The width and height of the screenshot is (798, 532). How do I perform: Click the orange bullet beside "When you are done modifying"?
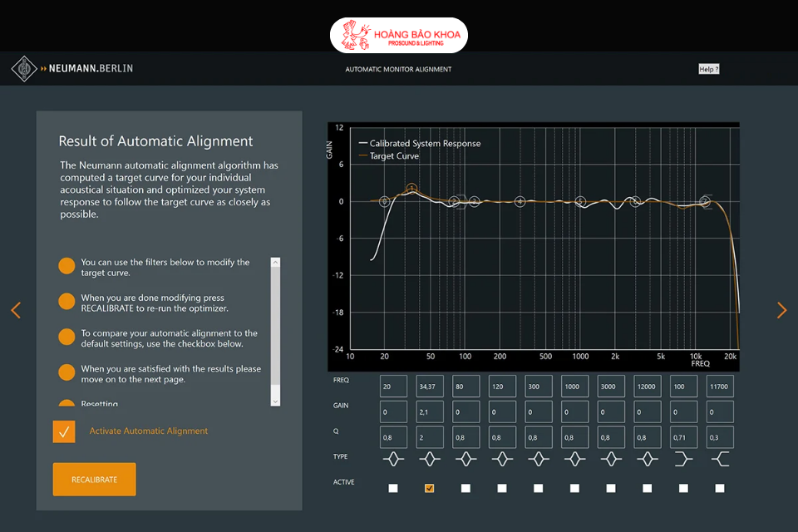66,302
